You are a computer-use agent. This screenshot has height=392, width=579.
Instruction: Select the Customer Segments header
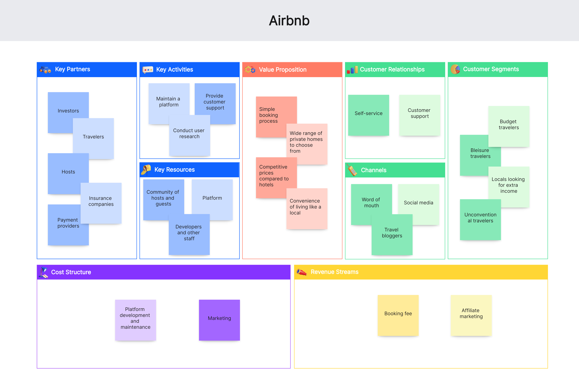[498, 69]
